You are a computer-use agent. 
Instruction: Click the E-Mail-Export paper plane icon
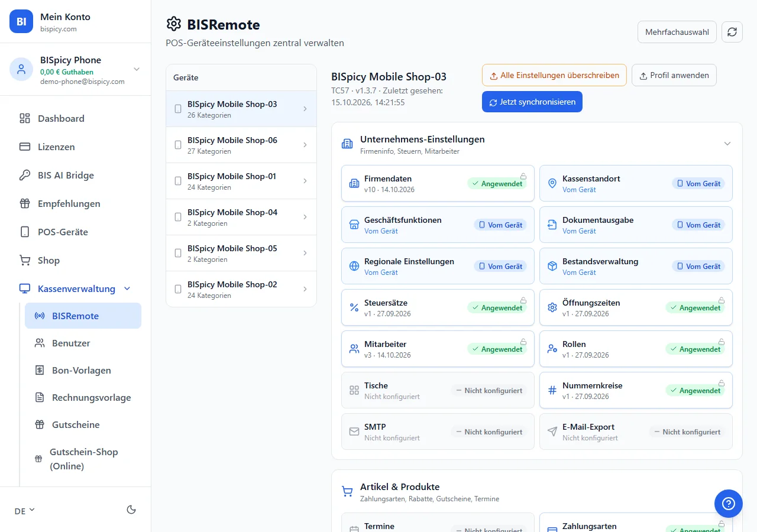(552, 432)
